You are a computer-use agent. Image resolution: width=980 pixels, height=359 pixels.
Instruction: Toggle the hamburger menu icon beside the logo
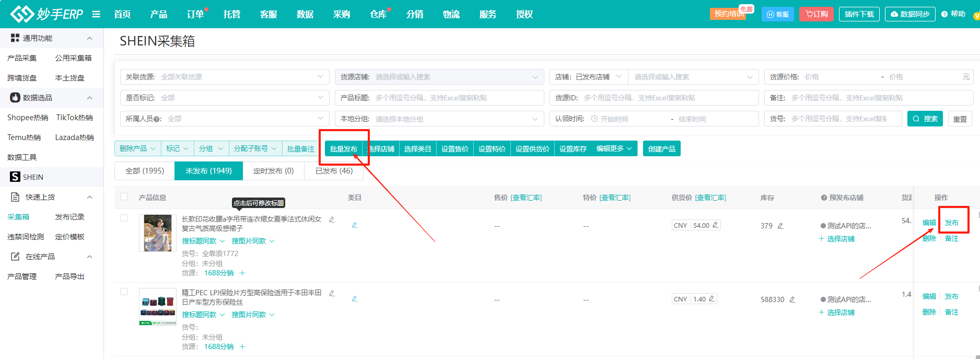coord(96,14)
